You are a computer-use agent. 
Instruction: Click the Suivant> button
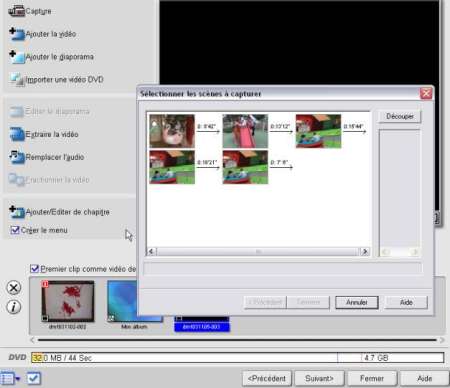click(x=319, y=379)
